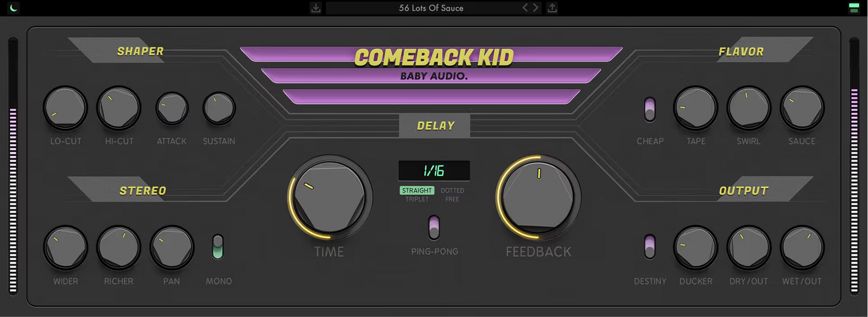The height and width of the screenshot is (317, 868).
Task: Select the STRAIGHT timing mode
Action: 417,191
